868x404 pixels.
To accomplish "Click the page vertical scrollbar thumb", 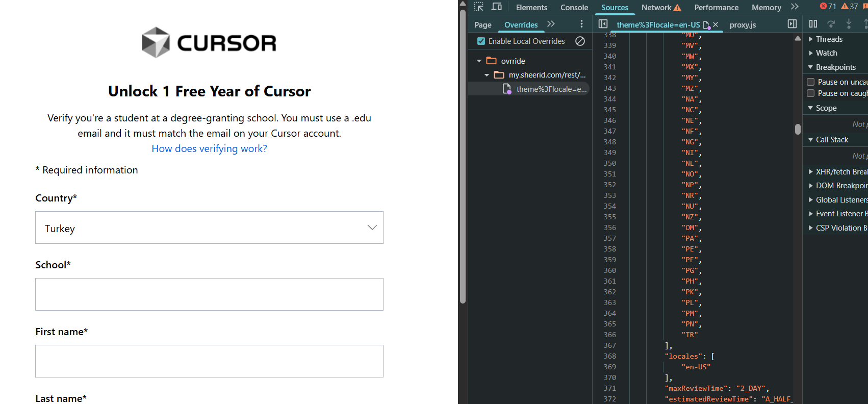I will (463, 157).
